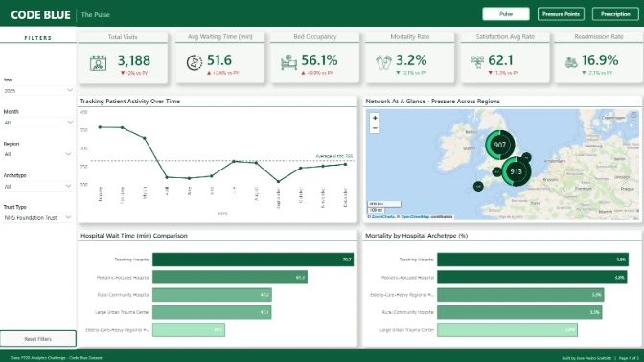Image resolution: width=644 pixels, height=362 pixels.
Task: Expand the Archetype filter dropdown
Action: coord(37,187)
